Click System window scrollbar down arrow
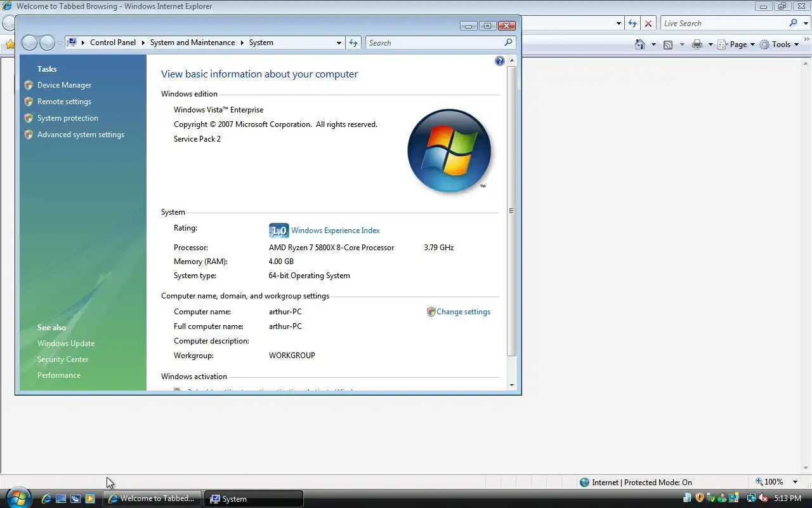Screen dimensions: 812x508 pyautogui.click(x=512, y=385)
